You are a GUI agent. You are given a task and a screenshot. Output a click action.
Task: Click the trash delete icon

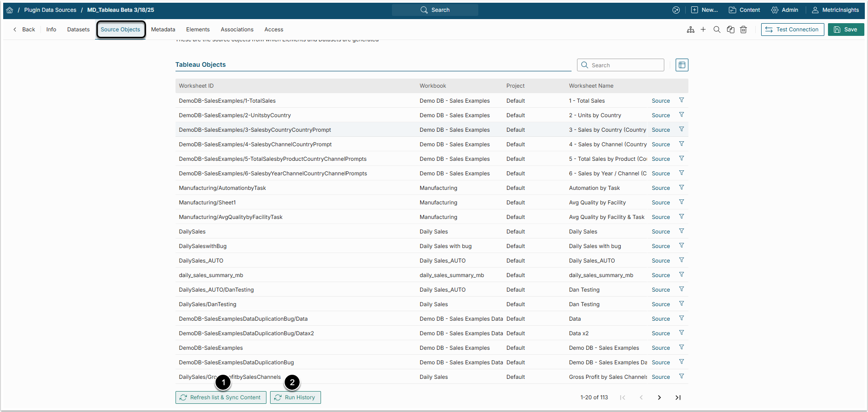[x=743, y=30]
